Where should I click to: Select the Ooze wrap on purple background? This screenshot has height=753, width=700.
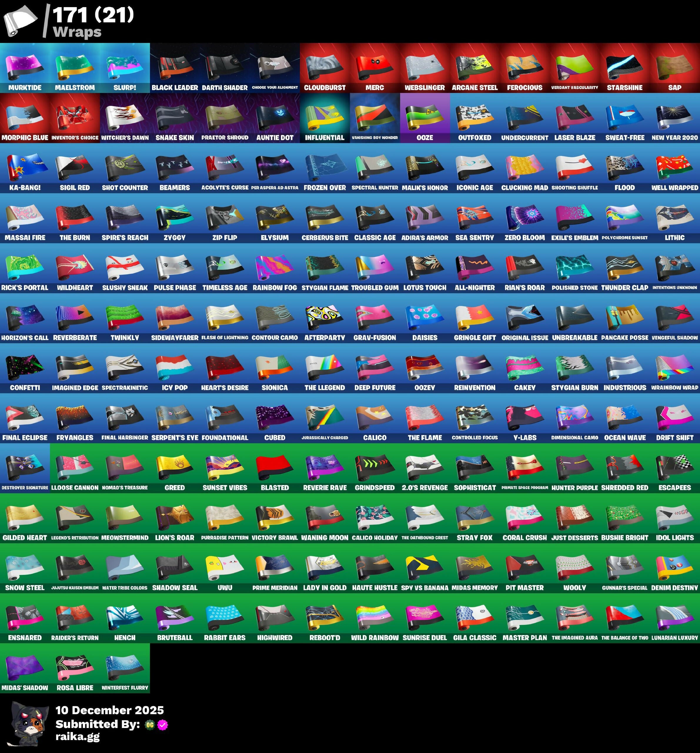coord(425,117)
